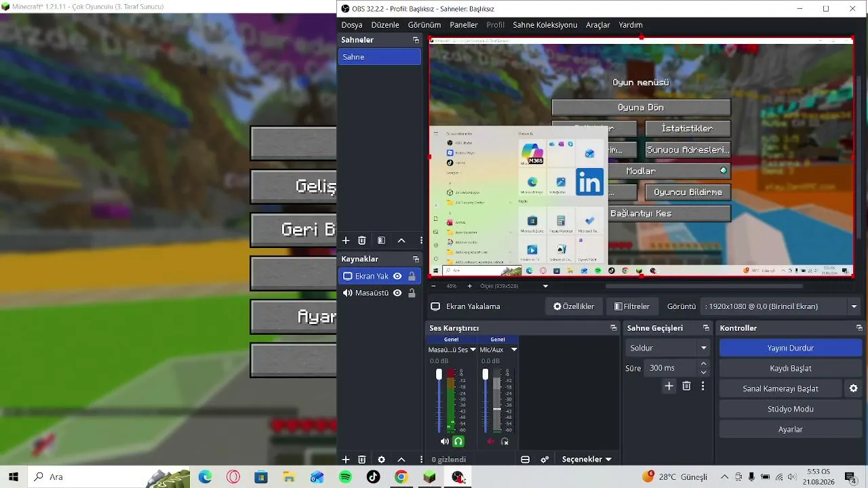Image resolution: width=868 pixels, height=488 pixels.
Task: Undock the Ses Karıştırıcı panel
Action: pyautogui.click(x=614, y=328)
